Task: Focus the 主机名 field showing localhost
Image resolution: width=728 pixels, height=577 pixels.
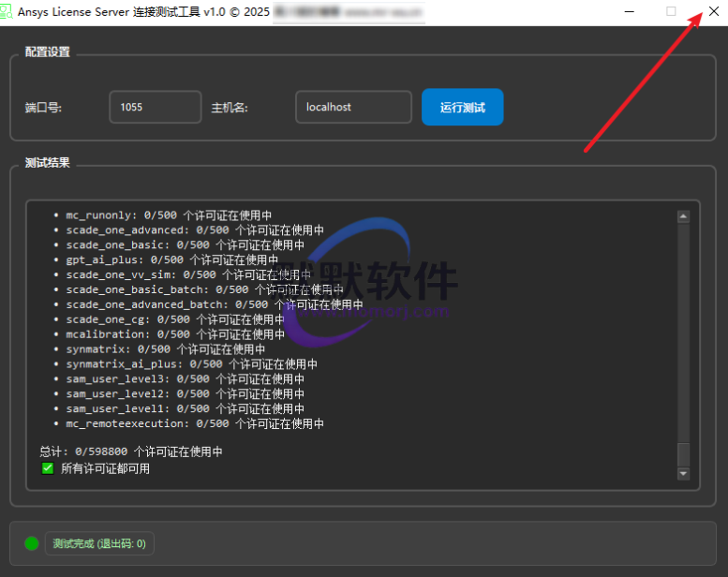Action: click(x=353, y=107)
